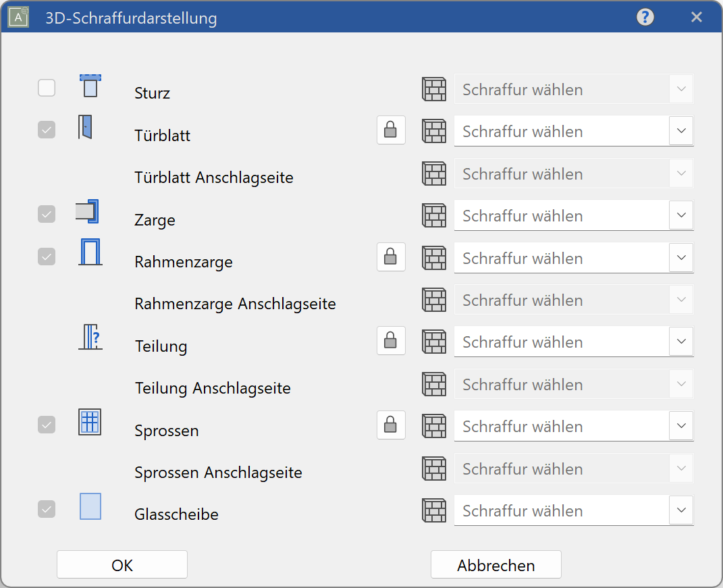Viewport: 723px width, 588px height.
Task: Click the Zarge frame icon
Action: pos(88,212)
